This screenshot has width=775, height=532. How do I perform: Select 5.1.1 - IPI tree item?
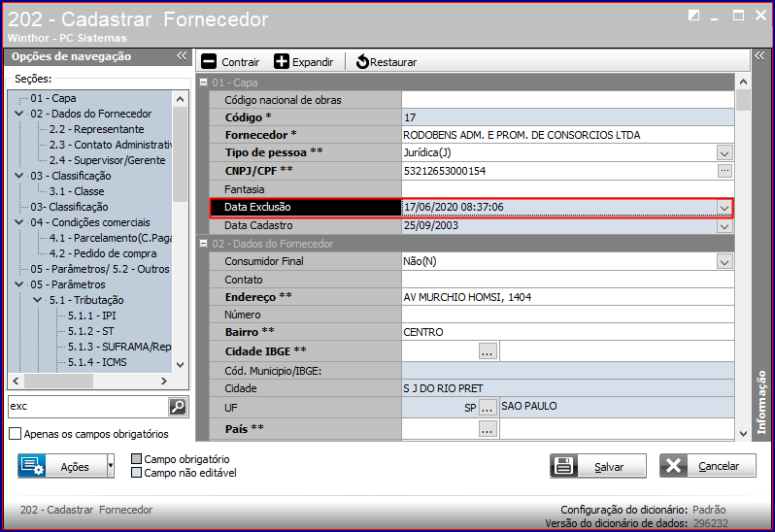92,316
